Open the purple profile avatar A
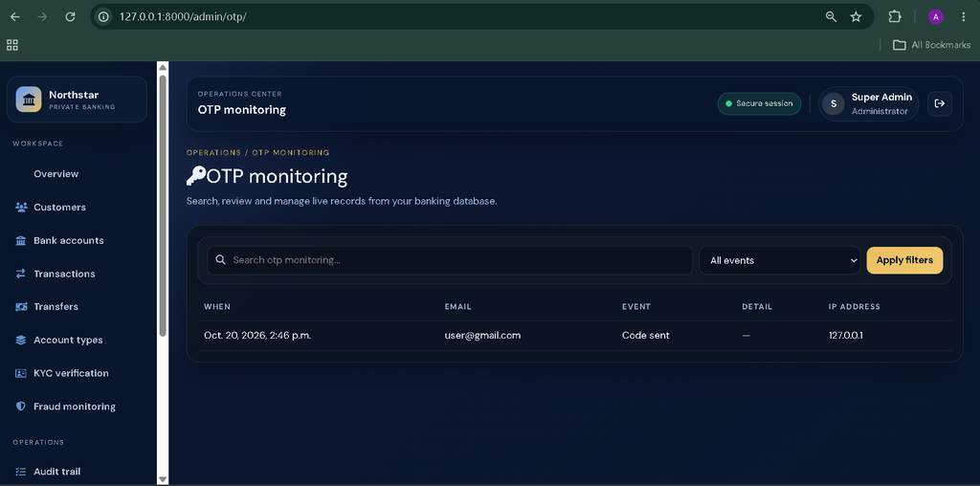The height and width of the screenshot is (486, 980). 935,17
